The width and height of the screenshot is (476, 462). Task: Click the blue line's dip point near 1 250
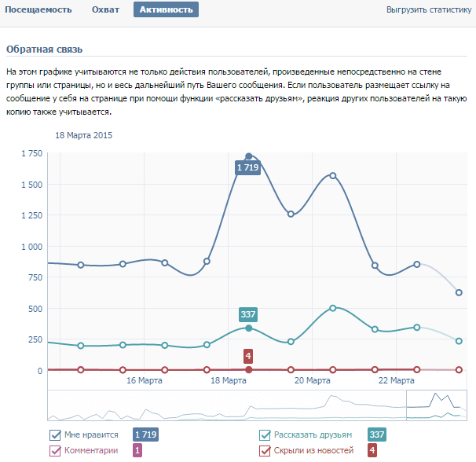pyautogui.click(x=291, y=214)
